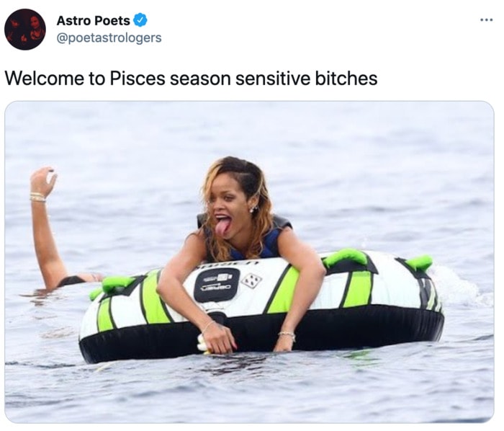The width and height of the screenshot is (504, 431).
Task: Open the @poetastrologers handle link
Action: [109, 37]
